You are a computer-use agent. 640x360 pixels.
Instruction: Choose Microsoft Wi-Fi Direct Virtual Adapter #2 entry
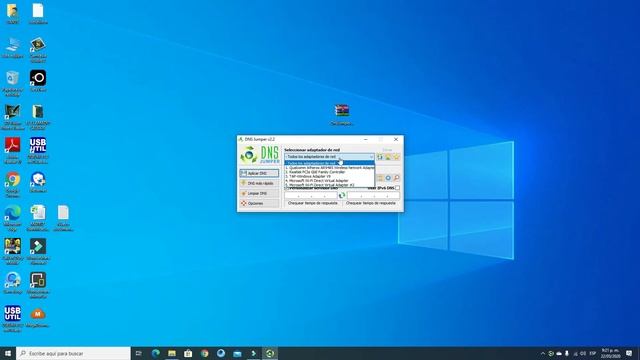tap(329, 185)
